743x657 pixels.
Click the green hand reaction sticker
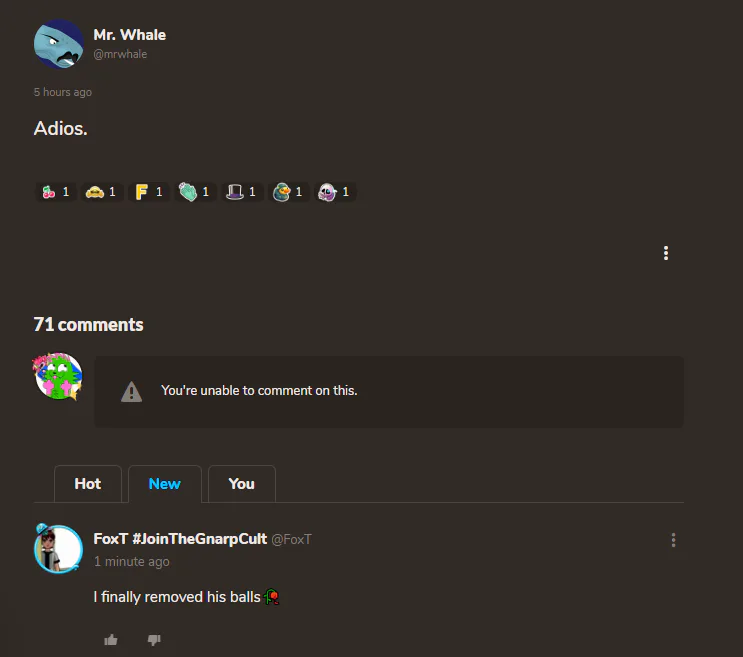pyautogui.click(x=195, y=192)
